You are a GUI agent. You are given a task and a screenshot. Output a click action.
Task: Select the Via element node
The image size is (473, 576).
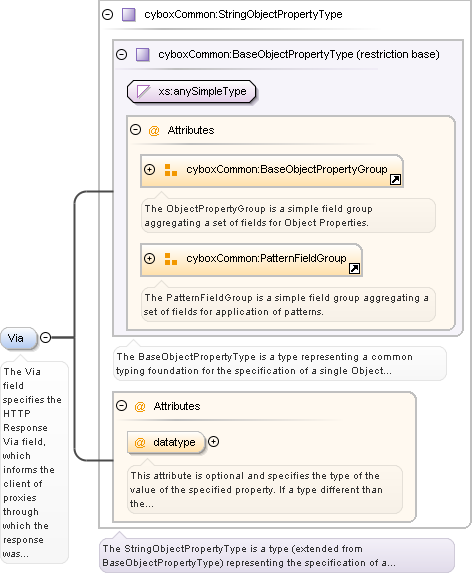(19, 338)
